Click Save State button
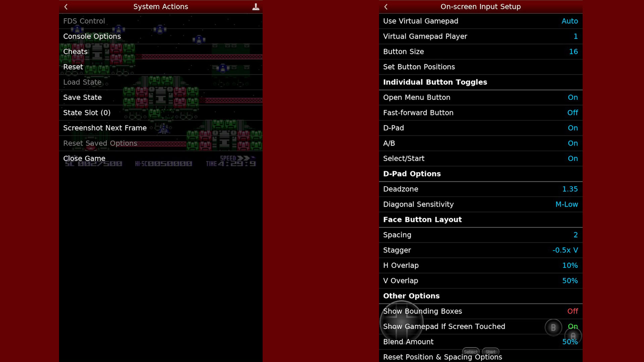Viewport: 644px width, 362px height. (82, 97)
